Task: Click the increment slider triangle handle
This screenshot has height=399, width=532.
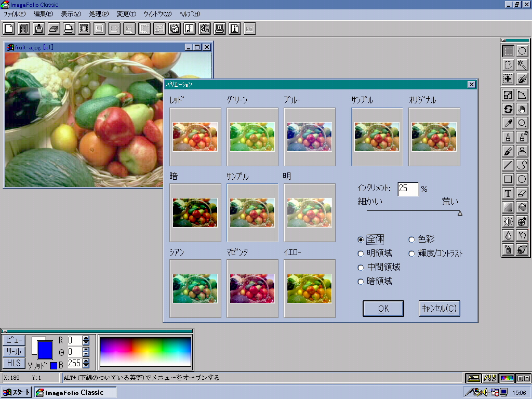Action: click(460, 213)
